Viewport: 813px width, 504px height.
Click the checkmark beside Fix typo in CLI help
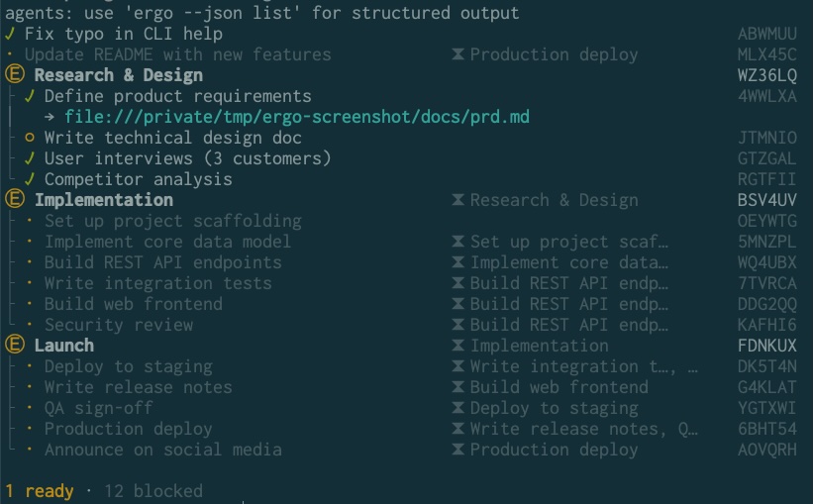click(x=10, y=34)
